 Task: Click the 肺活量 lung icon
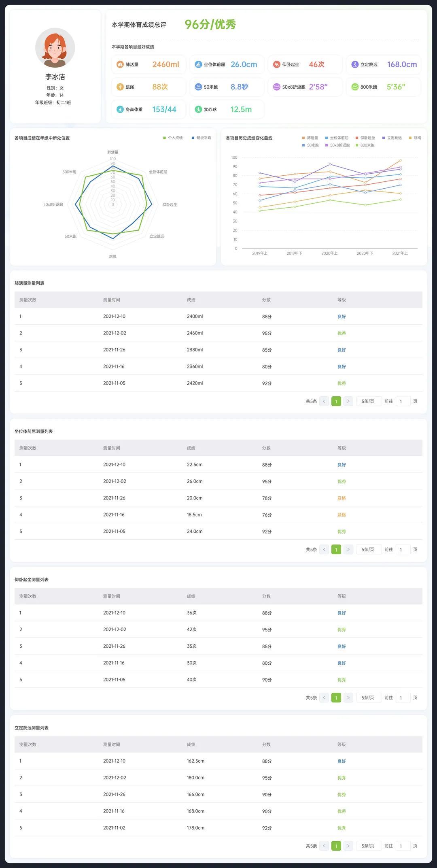[120, 64]
